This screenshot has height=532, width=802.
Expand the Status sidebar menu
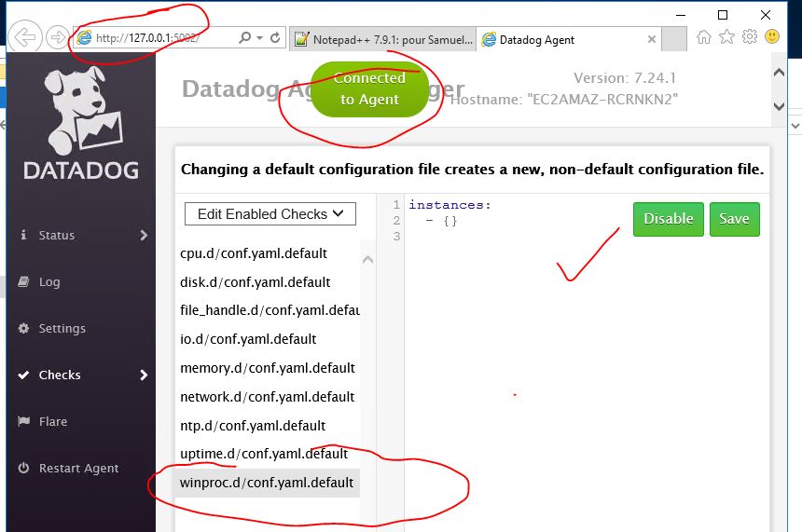pos(144,236)
